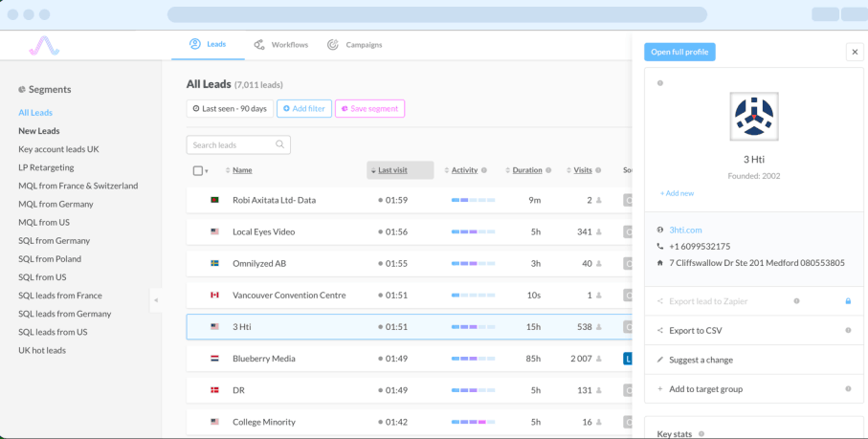868x439 pixels.
Task: Open Blueberry Media lead row
Action: pos(409,359)
